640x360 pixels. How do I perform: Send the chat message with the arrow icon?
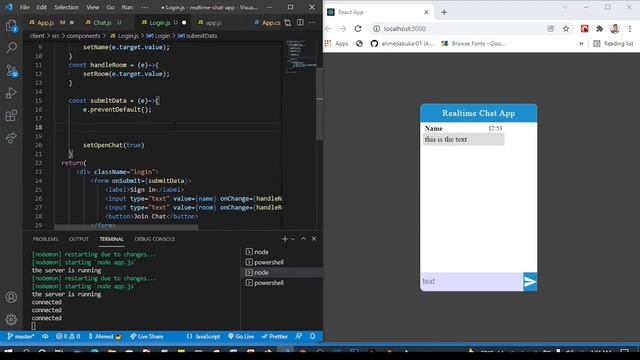tap(530, 282)
